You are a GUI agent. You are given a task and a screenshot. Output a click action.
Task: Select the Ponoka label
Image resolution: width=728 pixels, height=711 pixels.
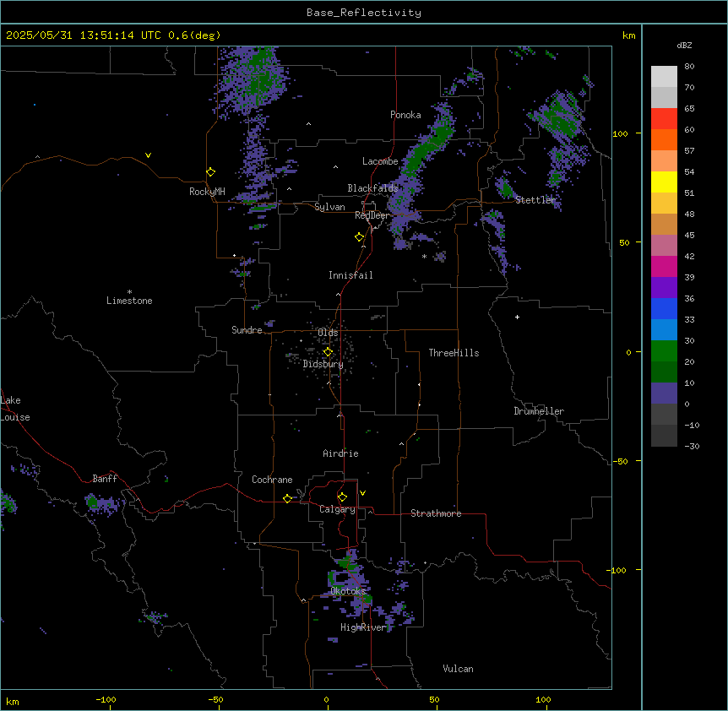405,115
